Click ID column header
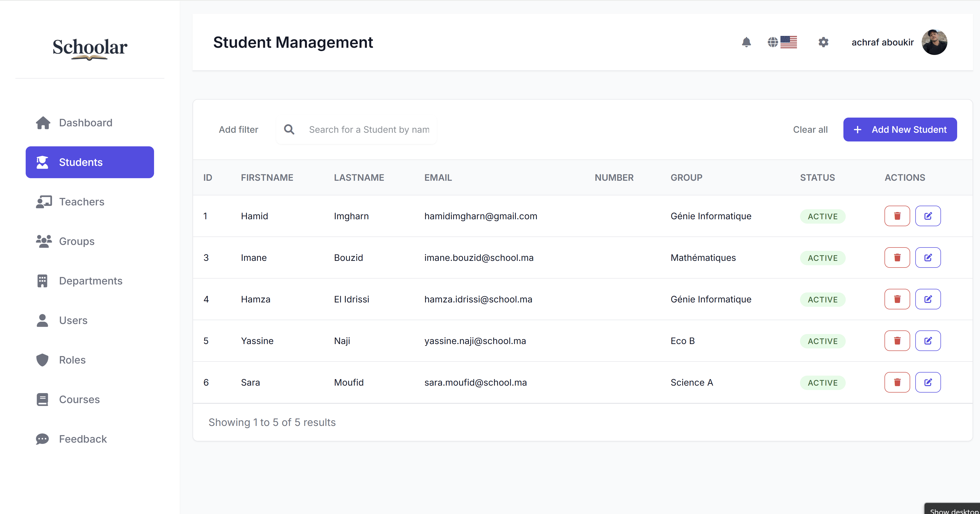Image resolution: width=980 pixels, height=514 pixels. [x=208, y=178]
